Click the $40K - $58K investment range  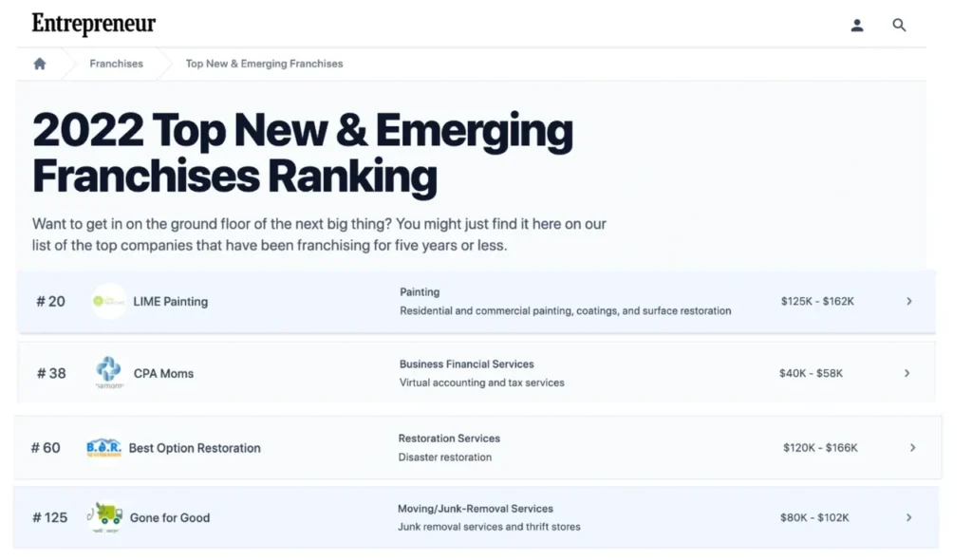click(811, 372)
